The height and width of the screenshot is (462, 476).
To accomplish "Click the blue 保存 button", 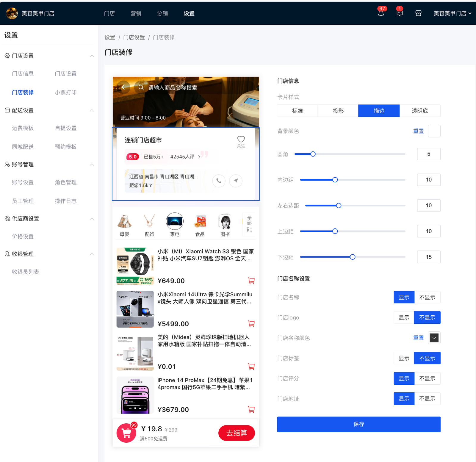I will (358, 424).
